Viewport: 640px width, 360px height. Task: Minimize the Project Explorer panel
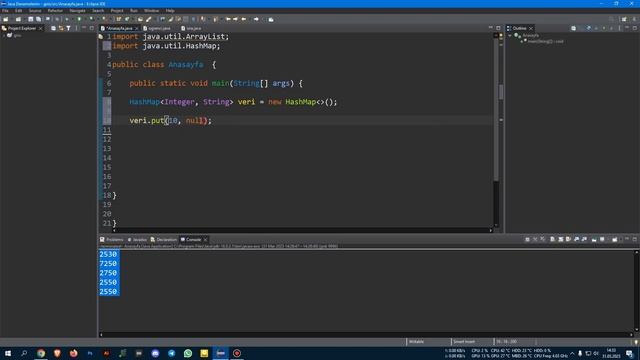84,28
